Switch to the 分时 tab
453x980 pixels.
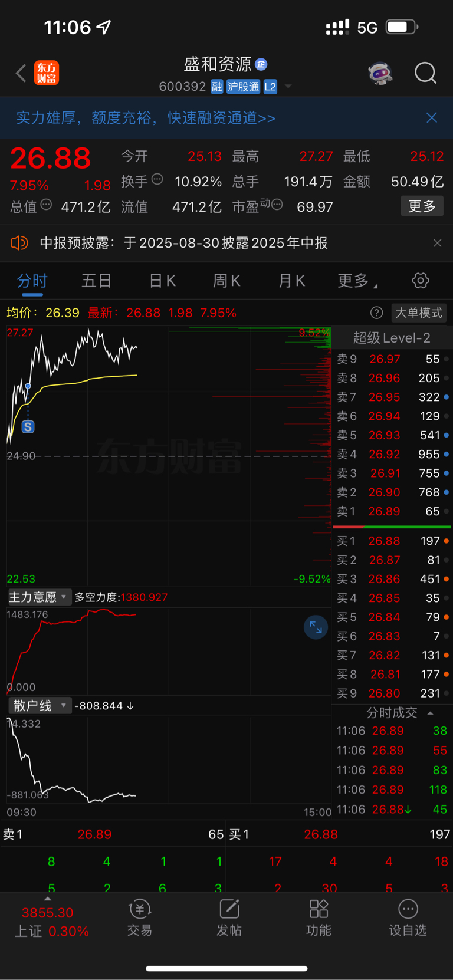click(x=32, y=281)
